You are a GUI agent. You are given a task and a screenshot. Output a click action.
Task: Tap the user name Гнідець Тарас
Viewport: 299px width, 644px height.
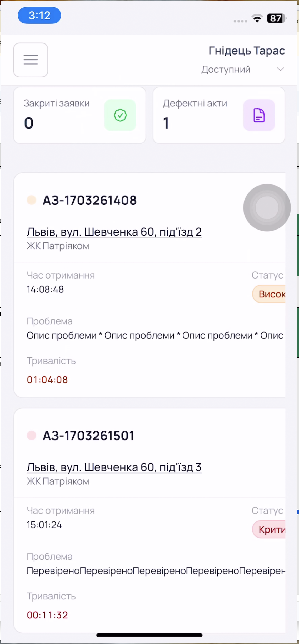pyautogui.click(x=247, y=51)
